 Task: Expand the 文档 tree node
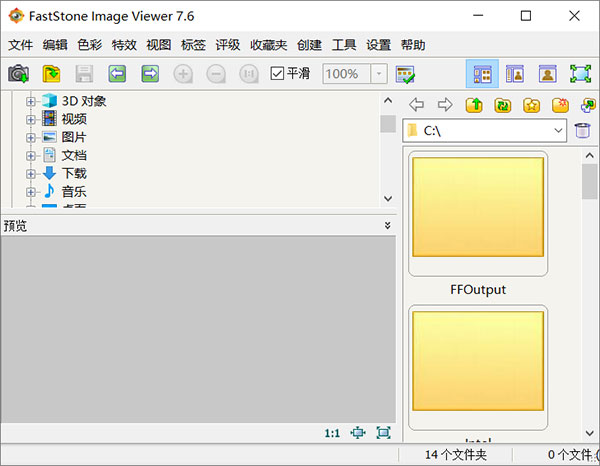[x=31, y=156]
